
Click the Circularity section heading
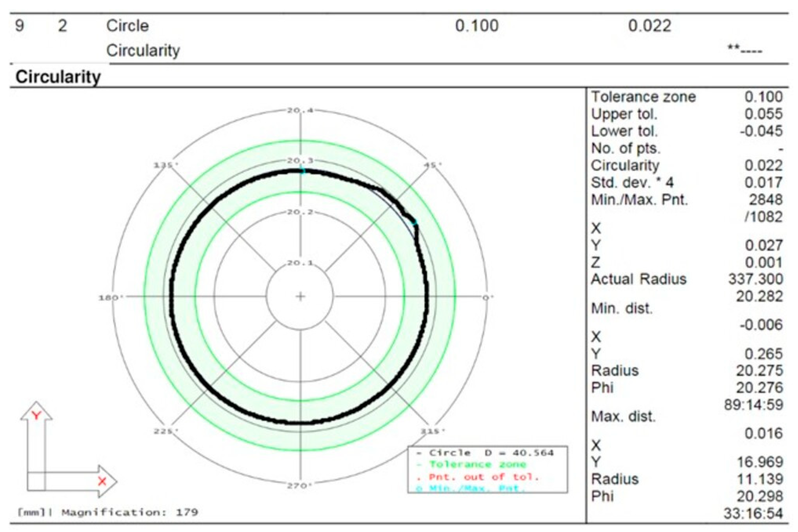pyautogui.click(x=58, y=77)
